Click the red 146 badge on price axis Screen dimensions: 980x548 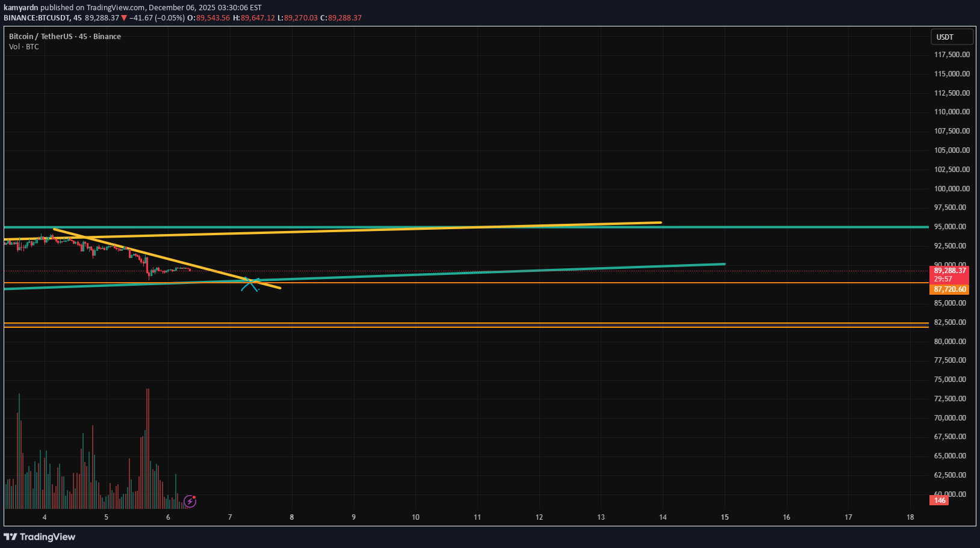[940, 500]
